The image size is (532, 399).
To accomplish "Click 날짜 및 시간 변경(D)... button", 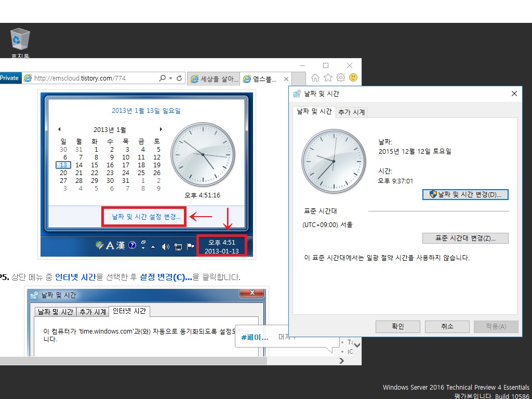I will (x=465, y=194).
